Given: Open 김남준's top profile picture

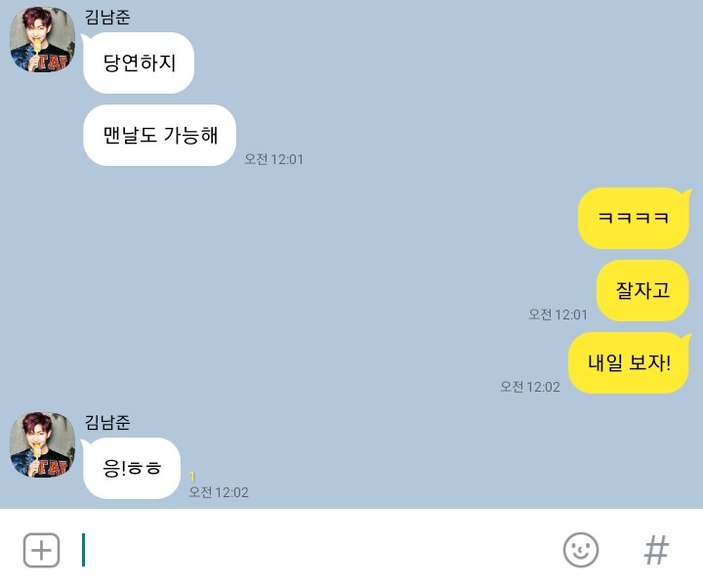Looking at the screenshot, I should (43, 39).
